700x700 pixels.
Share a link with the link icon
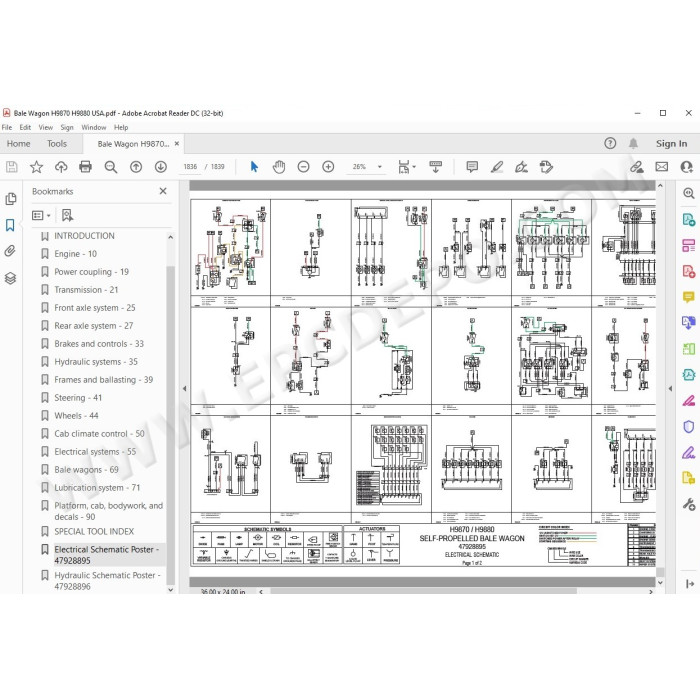pos(637,167)
